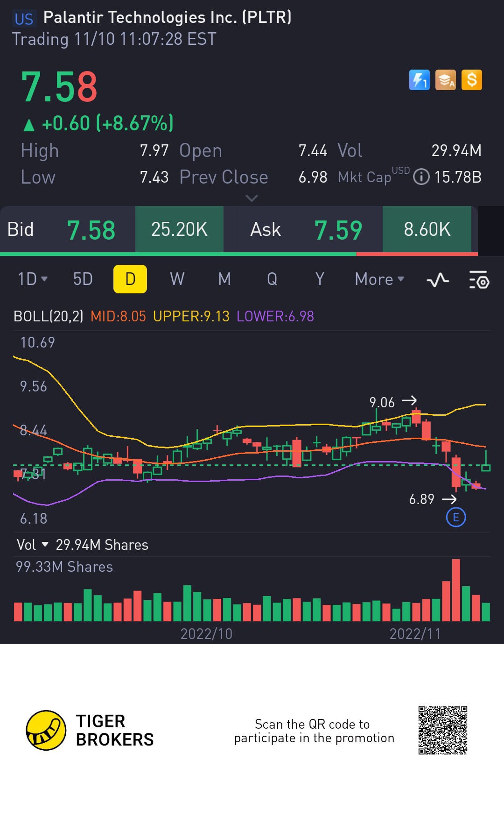Switch to the Y yearly chart
Image resolution: width=504 pixels, height=817 pixels.
(320, 279)
